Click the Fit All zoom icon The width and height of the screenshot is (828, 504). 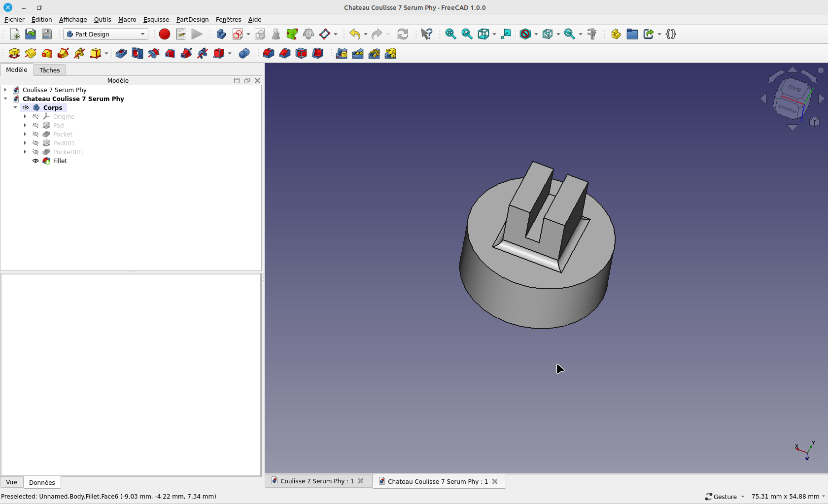[x=450, y=34]
